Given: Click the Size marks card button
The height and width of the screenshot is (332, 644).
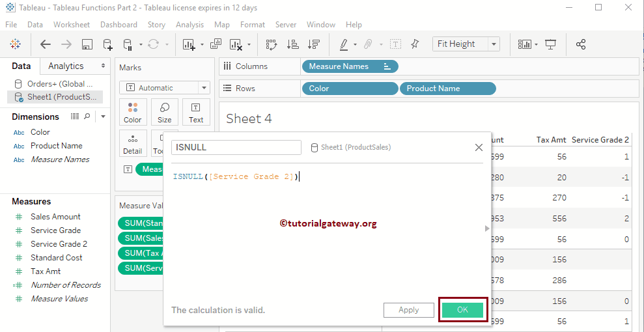Looking at the screenshot, I should [164, 113].
